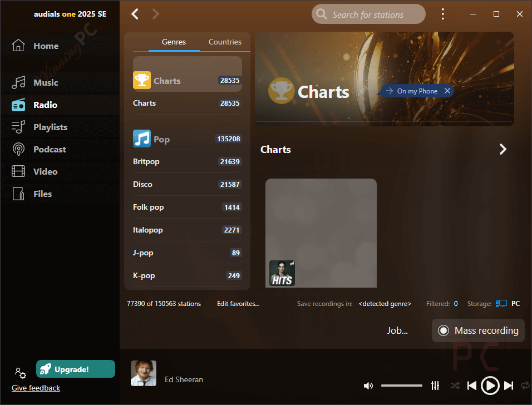The height and width of the screenshot is (405, 532).
Task: Switch to the Genres tab
Action: (x=174, y=42)
